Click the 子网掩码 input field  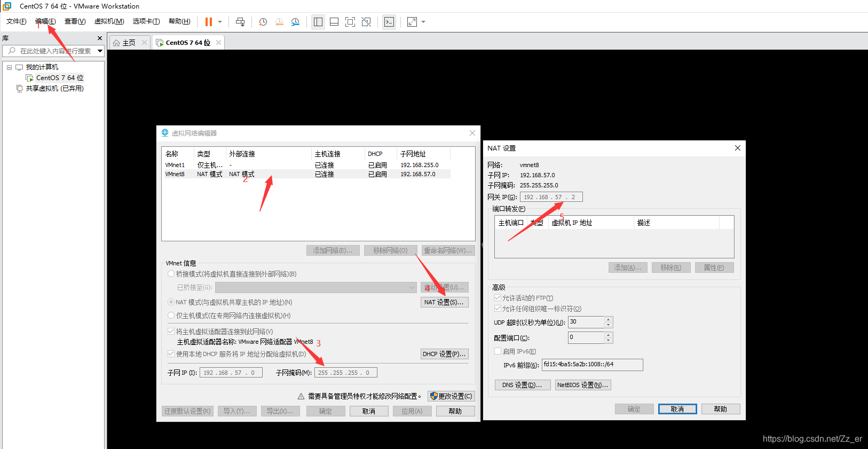[x=346, y=373]
